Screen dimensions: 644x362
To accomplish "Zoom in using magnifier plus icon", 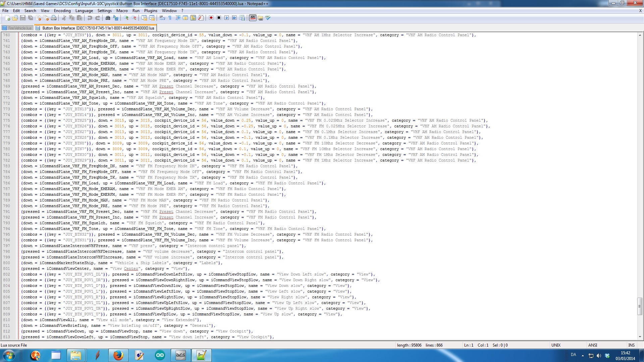I will point(126,18).
